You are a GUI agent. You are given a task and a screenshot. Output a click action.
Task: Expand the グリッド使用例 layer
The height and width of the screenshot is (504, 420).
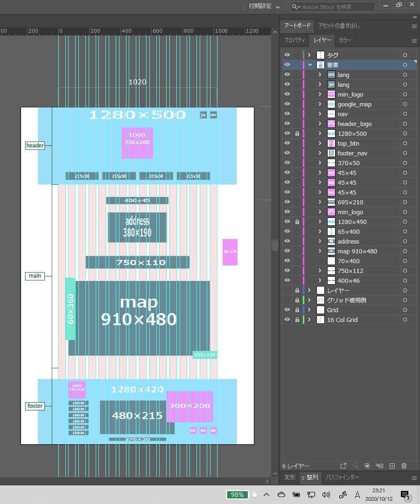tap(309, 300)
